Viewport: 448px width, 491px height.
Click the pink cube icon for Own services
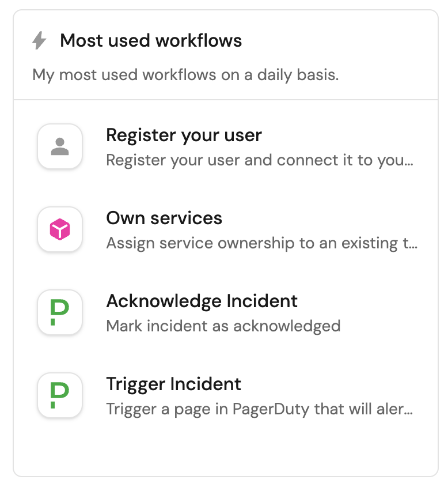[x=60, y=229]
